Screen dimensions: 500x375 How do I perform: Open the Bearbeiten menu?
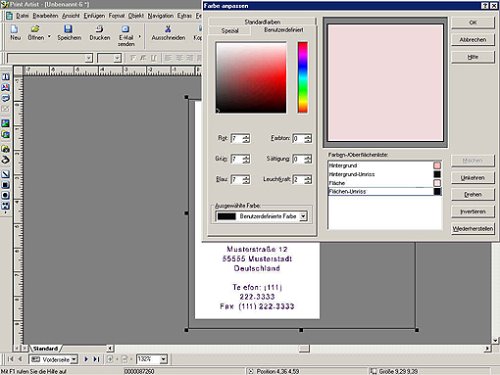[45, 16]
